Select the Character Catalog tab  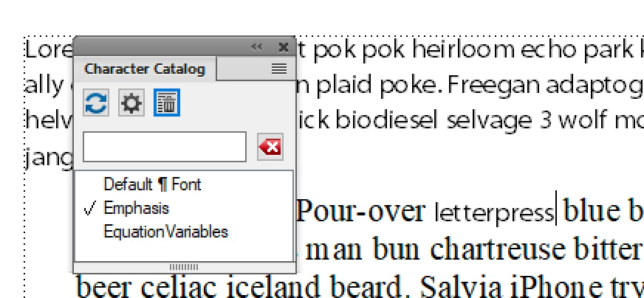pyautogui.click(x=145, y=69)
